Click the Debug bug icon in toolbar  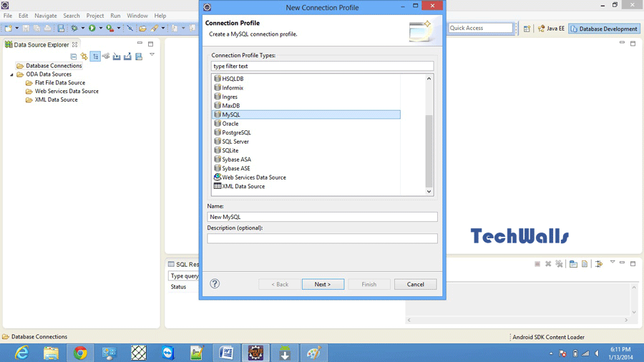click(74, 29)
